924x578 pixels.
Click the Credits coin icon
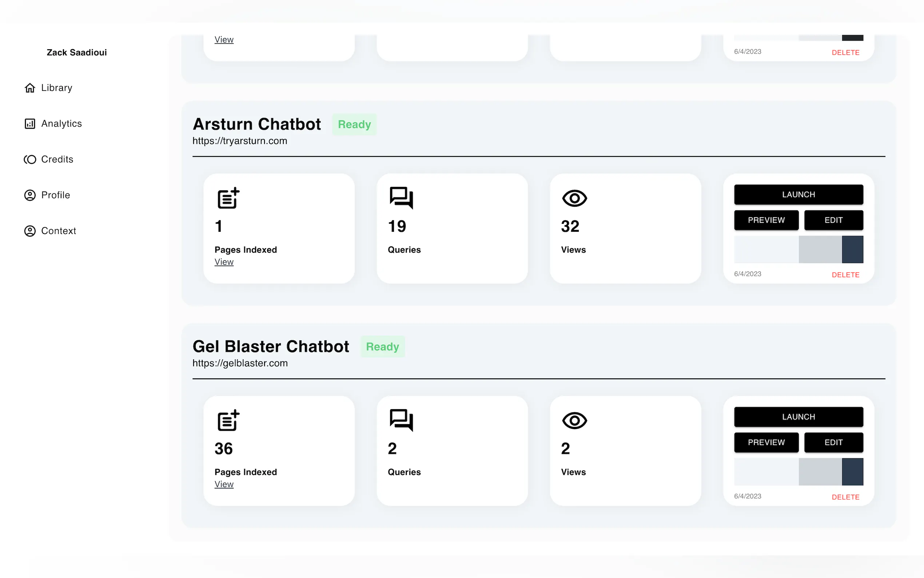click(30, 159)
